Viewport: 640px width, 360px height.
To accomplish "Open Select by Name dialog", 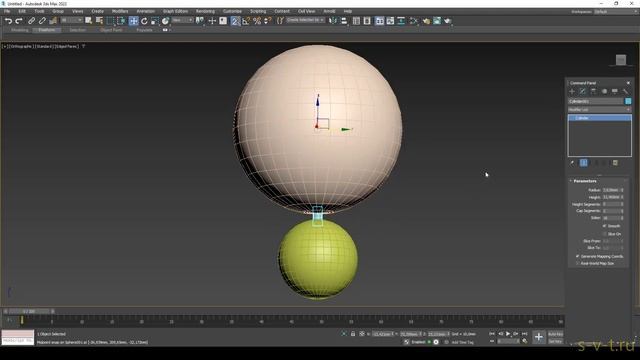I will (x=99, y=21).
